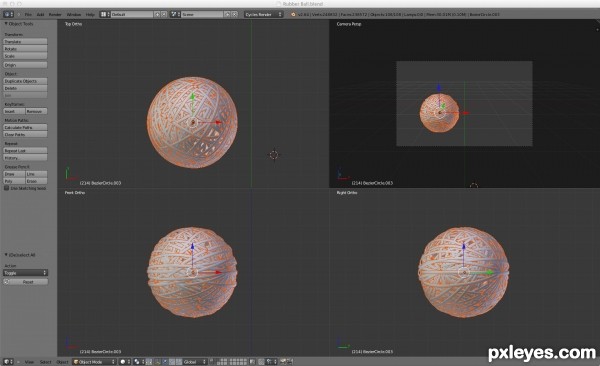The height and width of the screenshot is (366, 600).
Task: Click Duplicate Objects button
Action: coord(25,81)
